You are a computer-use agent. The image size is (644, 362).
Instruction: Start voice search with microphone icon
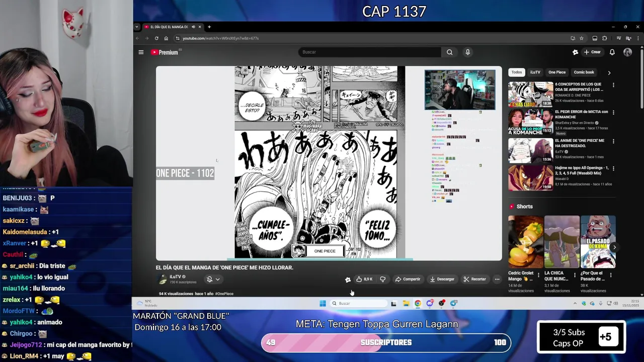tap(467, 52)
